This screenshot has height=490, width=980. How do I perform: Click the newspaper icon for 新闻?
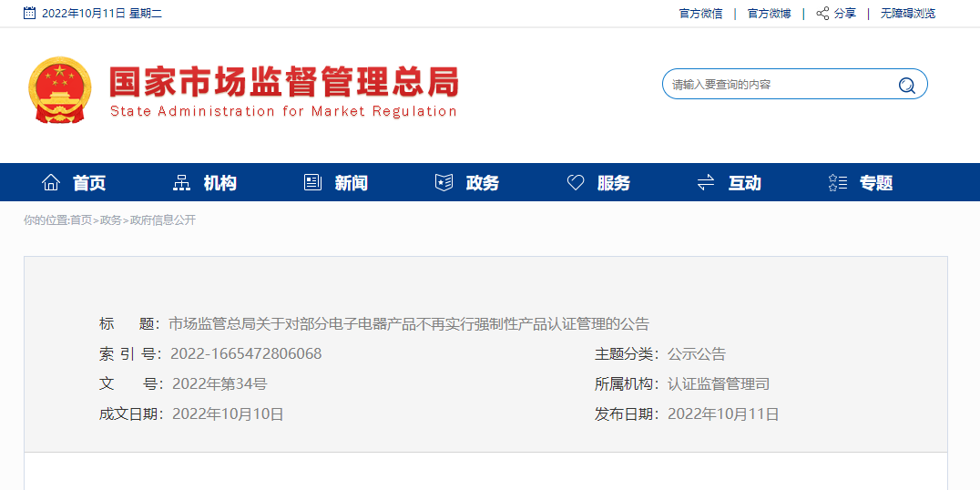312,182
